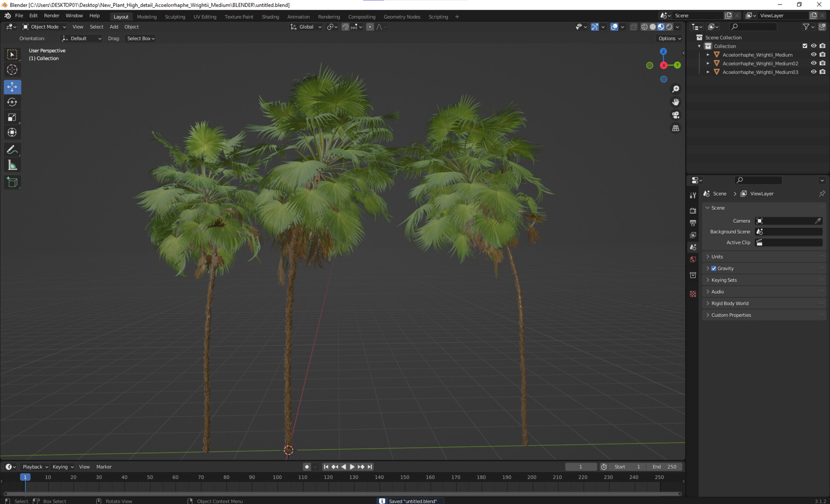The width and height of the screenshot is (830, 504).
Task: Disable the Gravity checkbox
Action: tap(714, 268)
